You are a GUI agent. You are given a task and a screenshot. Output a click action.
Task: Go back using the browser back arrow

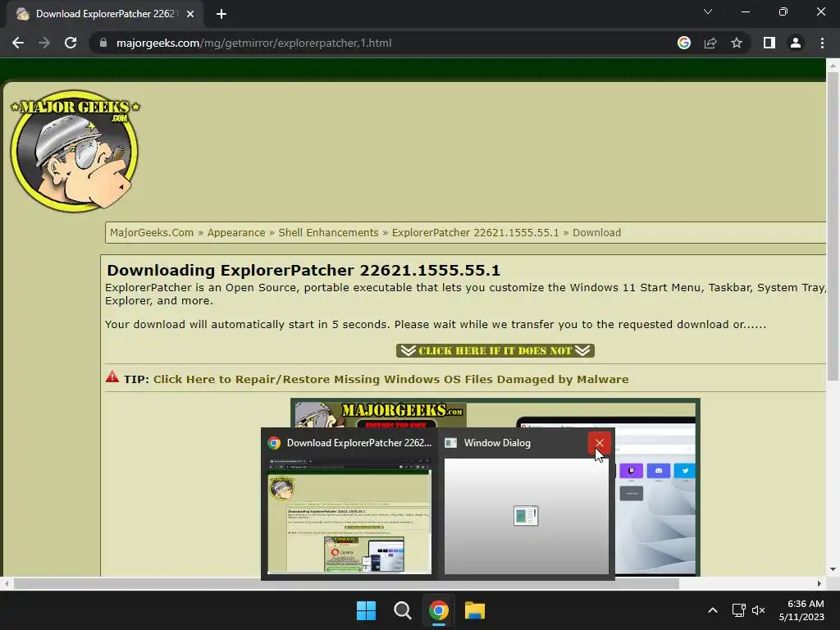[18, 43]
